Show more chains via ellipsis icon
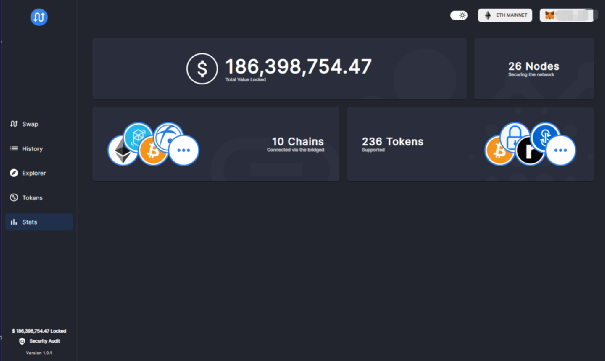This screenshot has width=605, height=361. point(184,150)
